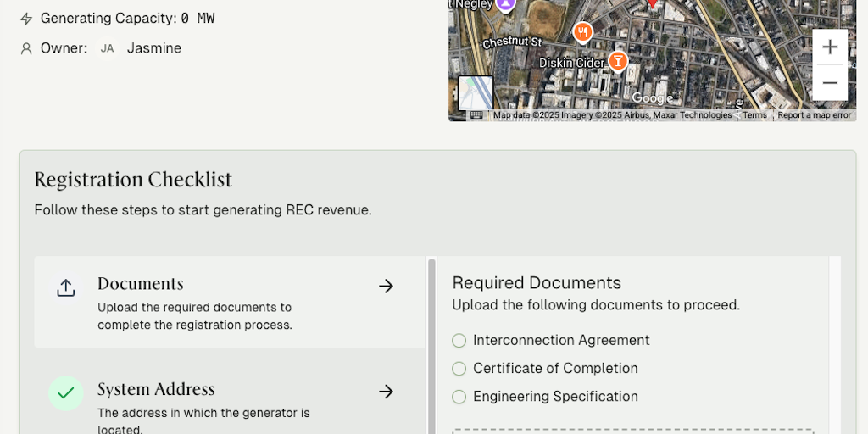Select the Interconnection Agreement radio button
The width and height of the screenshot is (868, 434).
pos(459,341)
